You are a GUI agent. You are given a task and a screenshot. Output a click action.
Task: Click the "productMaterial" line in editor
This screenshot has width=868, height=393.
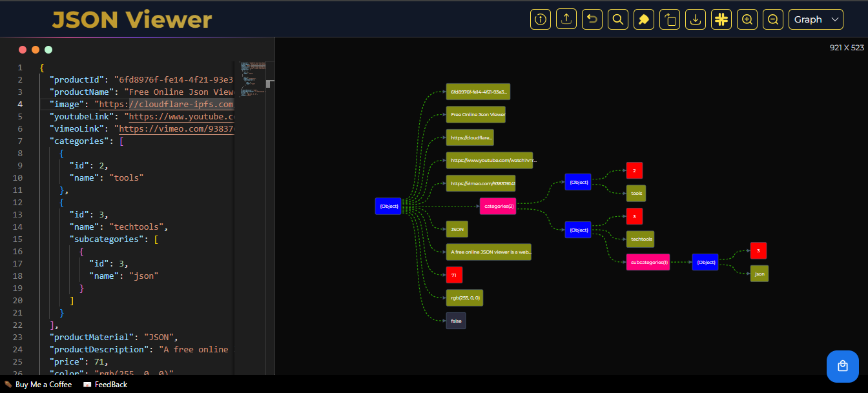click(x=113, y=337)
